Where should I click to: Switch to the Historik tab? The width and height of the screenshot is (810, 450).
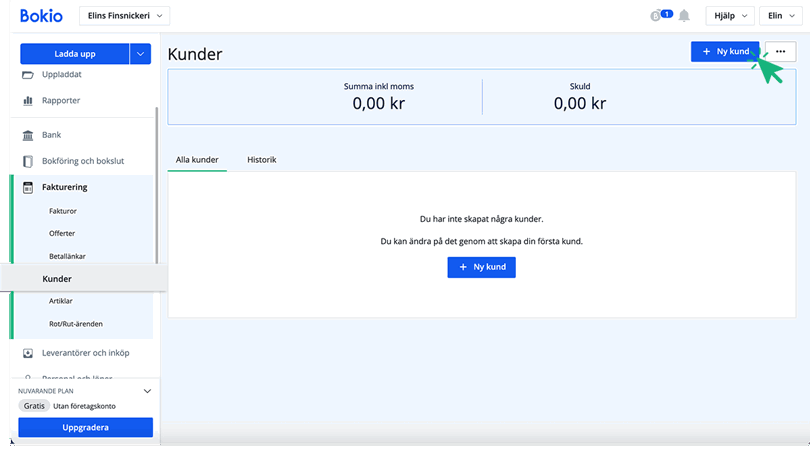pos(261,159)
